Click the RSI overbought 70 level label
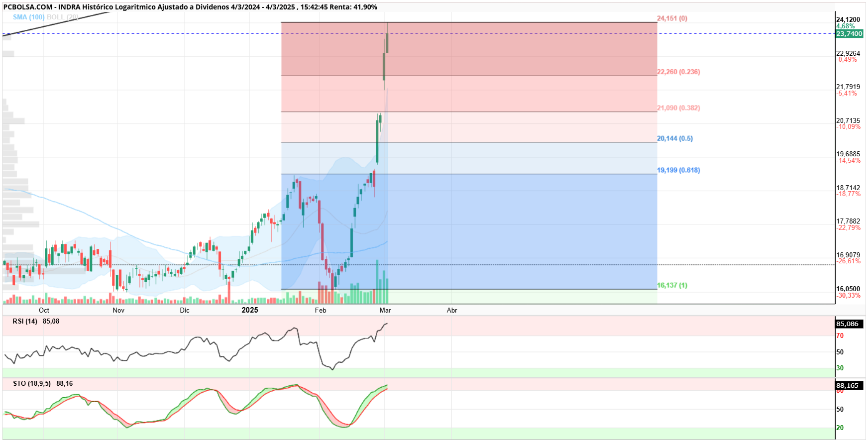This screenshot has height=442, width=868. (x=840, y=335)
